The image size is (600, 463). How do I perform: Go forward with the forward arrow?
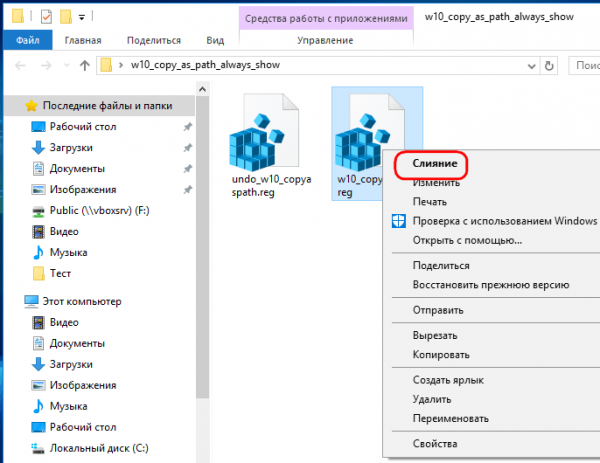(46, 66)
